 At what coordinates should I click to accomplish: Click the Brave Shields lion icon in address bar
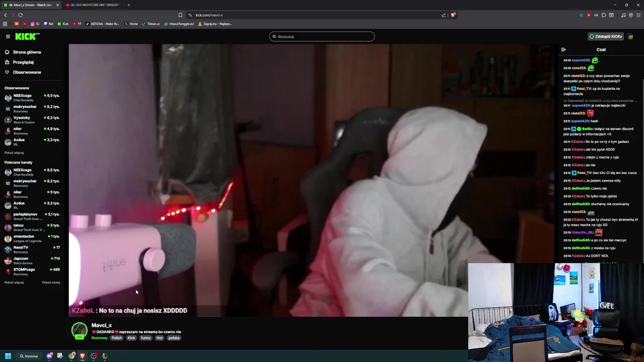pyautogui.click(x=453, y=15)
